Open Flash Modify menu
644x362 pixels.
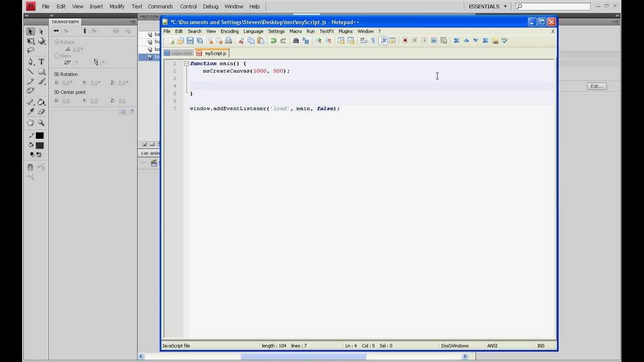117,7
